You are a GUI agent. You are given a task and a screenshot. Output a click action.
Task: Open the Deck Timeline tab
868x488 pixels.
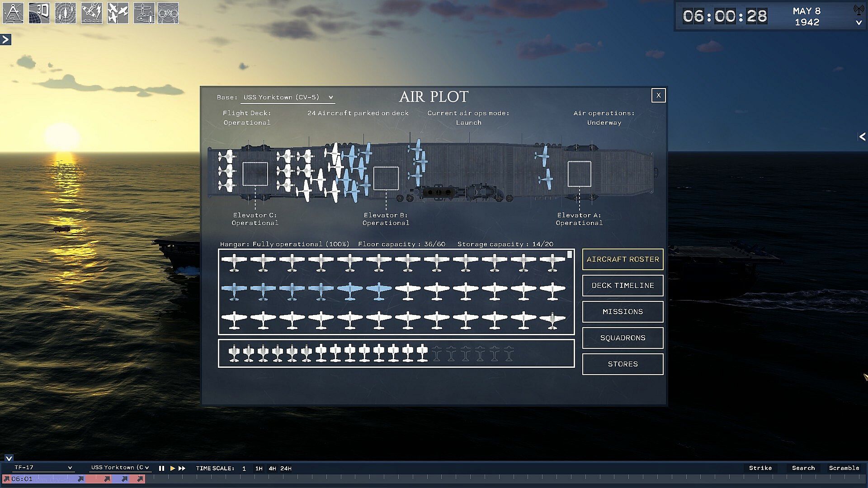623,286
